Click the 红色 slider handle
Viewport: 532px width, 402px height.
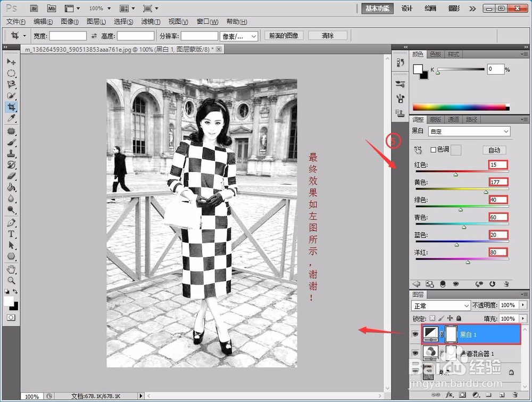456,175
